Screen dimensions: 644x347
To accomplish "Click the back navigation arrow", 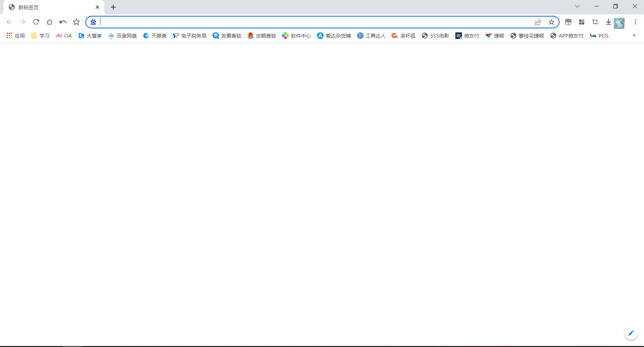I will point(9,22).
